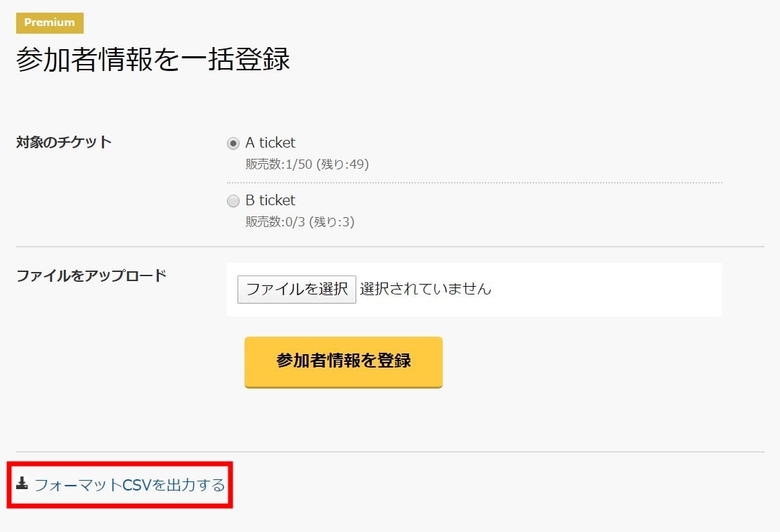
Task: Click the radio control for B ticket option
Action: [x=233, y=201]
